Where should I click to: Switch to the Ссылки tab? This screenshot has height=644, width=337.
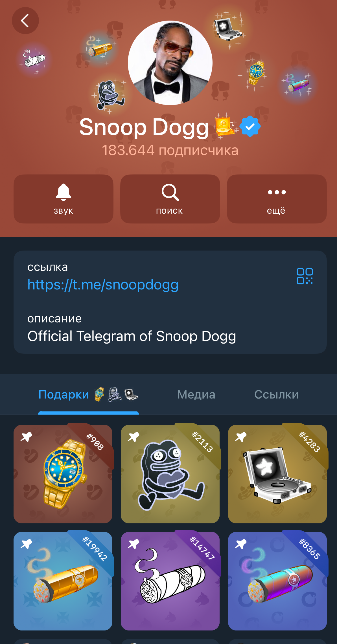coord(276,395)
